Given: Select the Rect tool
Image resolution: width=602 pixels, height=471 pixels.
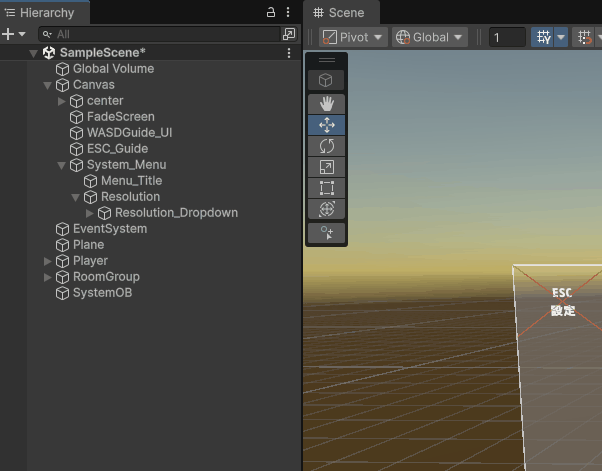Looking at the screenshot, I should [326, 188].
